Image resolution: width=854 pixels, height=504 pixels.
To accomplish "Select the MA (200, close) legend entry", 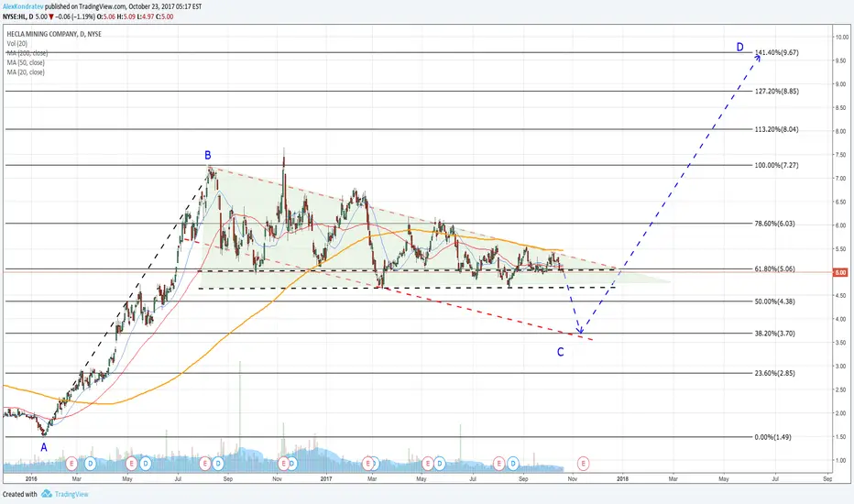I will (27, 53).
